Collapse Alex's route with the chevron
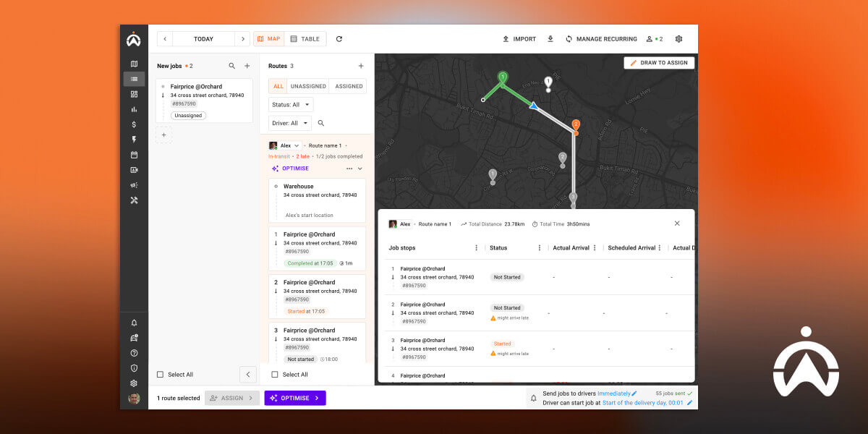This screenshot has height=434, width=868. [x=360, y=168]
